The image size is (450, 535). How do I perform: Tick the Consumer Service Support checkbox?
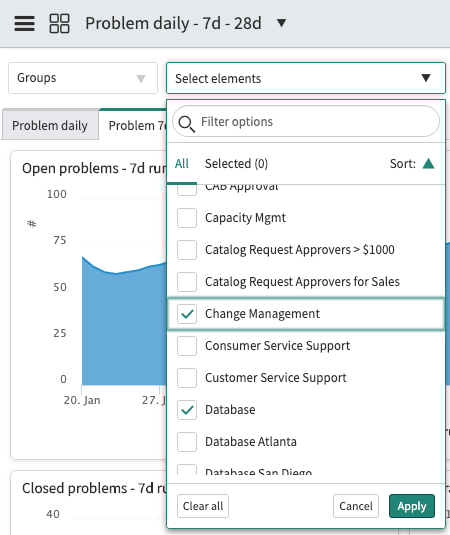tap(187, 346)
